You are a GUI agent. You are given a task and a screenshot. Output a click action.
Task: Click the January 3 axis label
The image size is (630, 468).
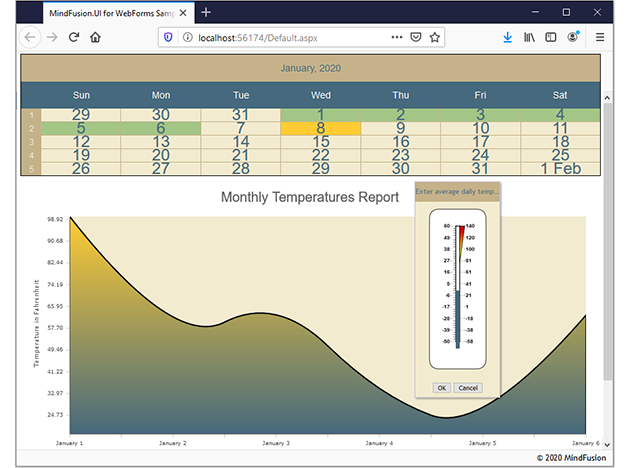[276, 443]
